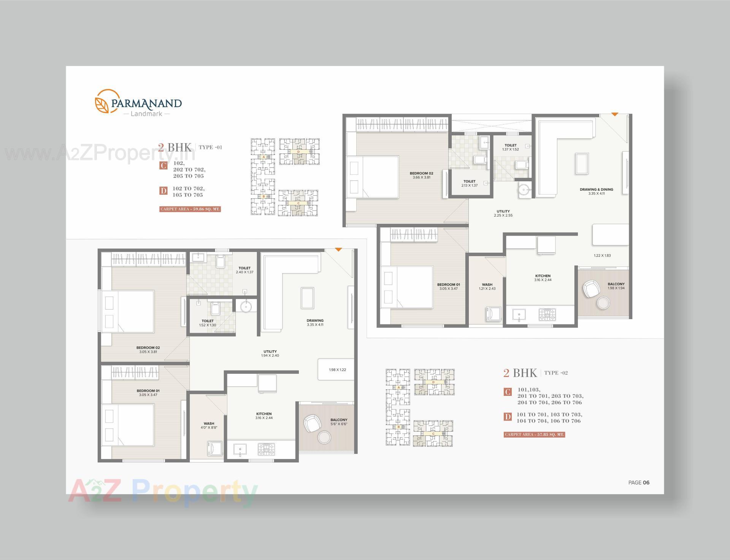
Task: Click the orange entrance arrow on the Type-01 plan
Action: coord(338,250)
